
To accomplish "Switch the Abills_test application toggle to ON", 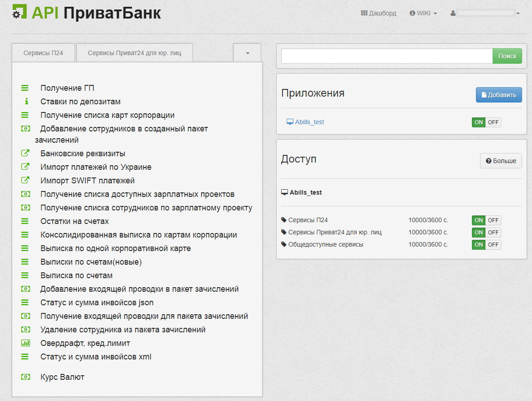I will [x=479, y=122].
